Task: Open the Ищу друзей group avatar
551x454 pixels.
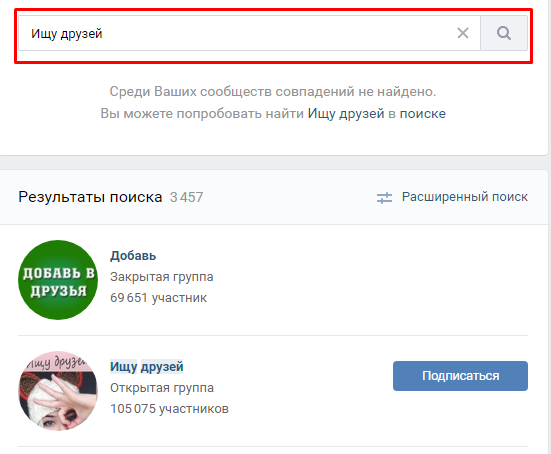Action: click(x=58, y=391)
